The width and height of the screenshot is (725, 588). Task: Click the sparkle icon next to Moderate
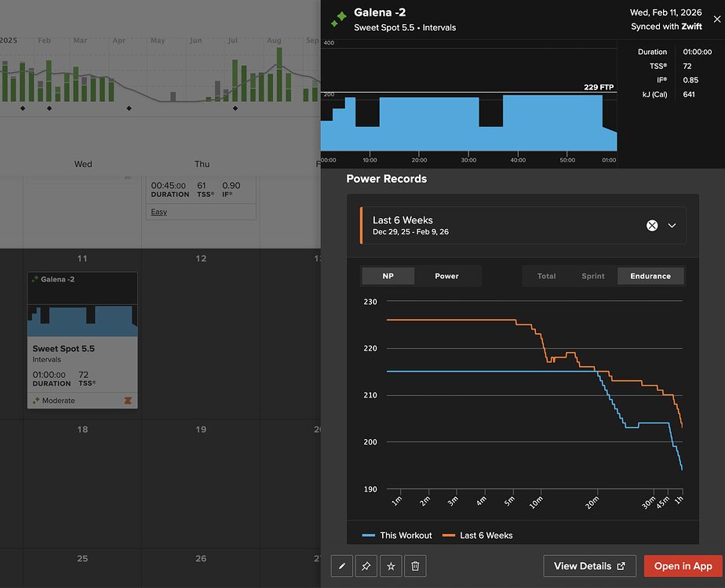pos(36,401)
